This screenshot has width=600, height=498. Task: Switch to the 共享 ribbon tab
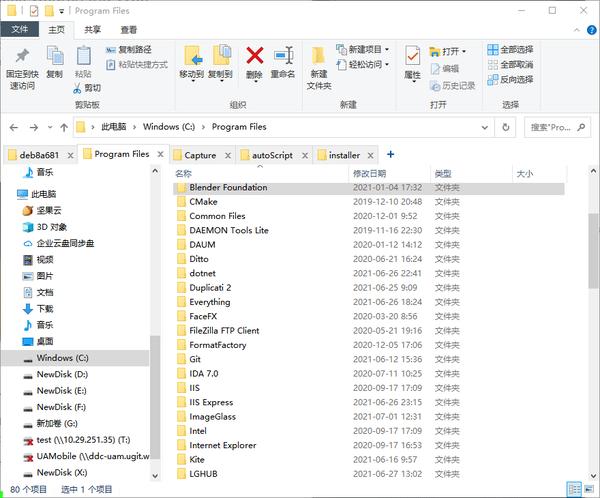tap(93, 29)
